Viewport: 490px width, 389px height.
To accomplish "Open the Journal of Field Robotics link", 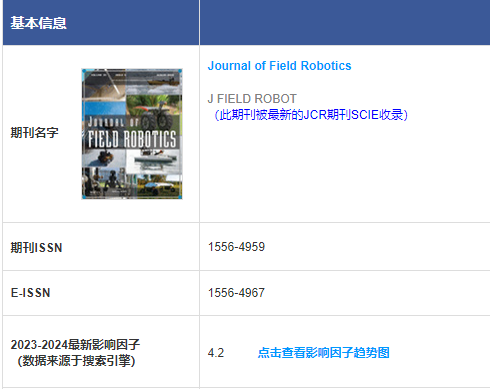I will 279,66.
